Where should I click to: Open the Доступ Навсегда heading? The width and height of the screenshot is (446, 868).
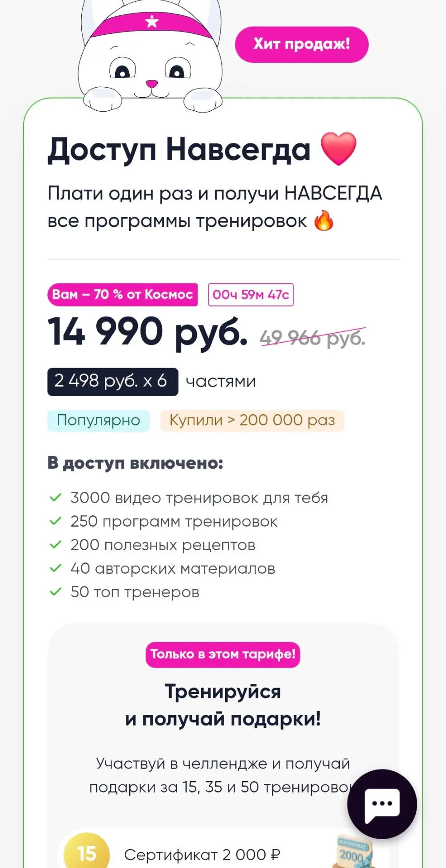click(x=179, y=149)
